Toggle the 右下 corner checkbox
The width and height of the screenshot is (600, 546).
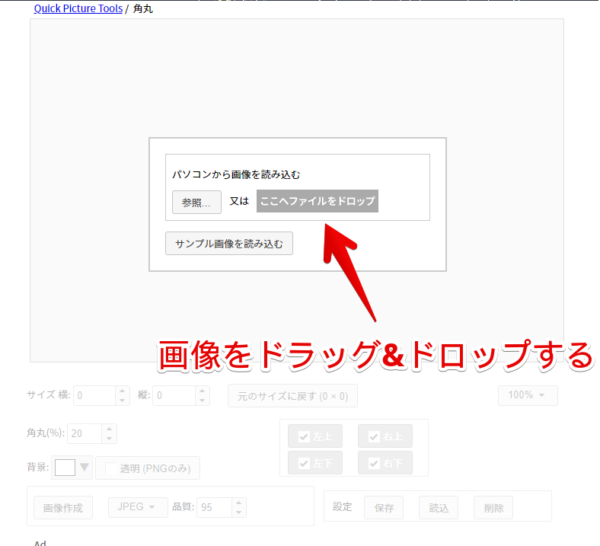pos(386,463)
